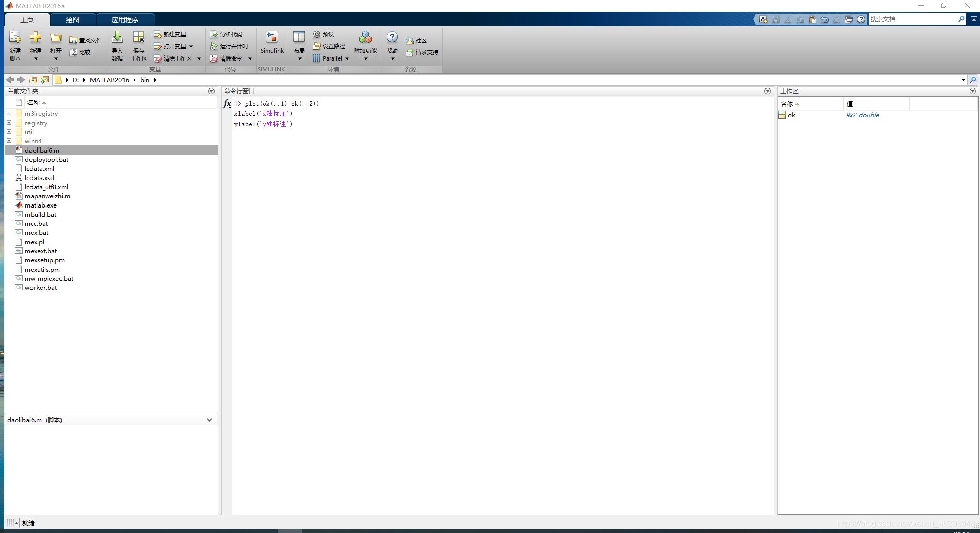Expand the win64 folder
980x533 pixels.
(x=9, y=141)
